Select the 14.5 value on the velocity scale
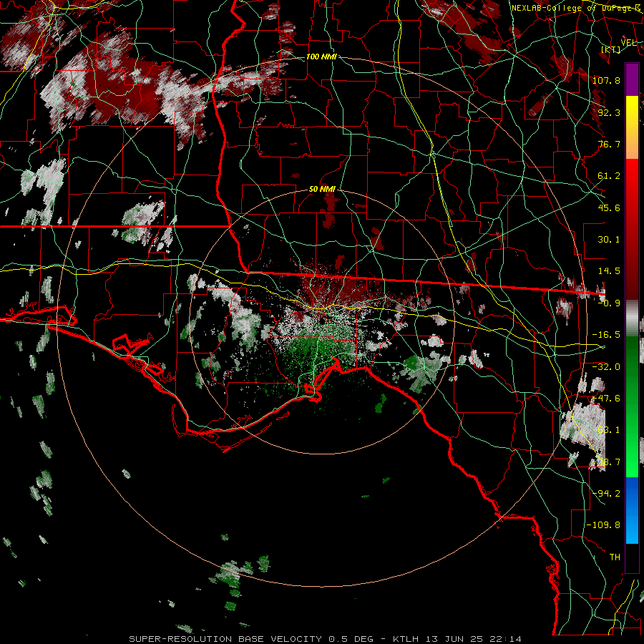Image resolution: width=644 pixels, height=644 pixels. 609,270
